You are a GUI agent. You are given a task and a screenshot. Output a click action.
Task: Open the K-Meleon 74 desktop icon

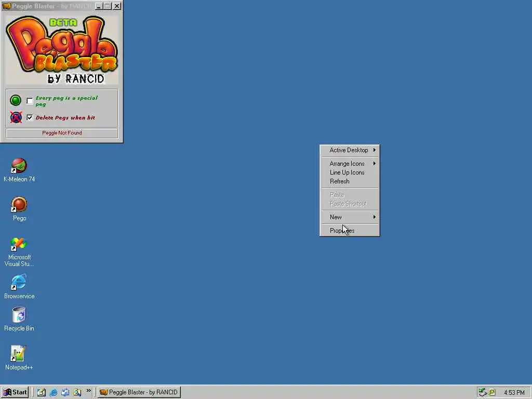19,170
